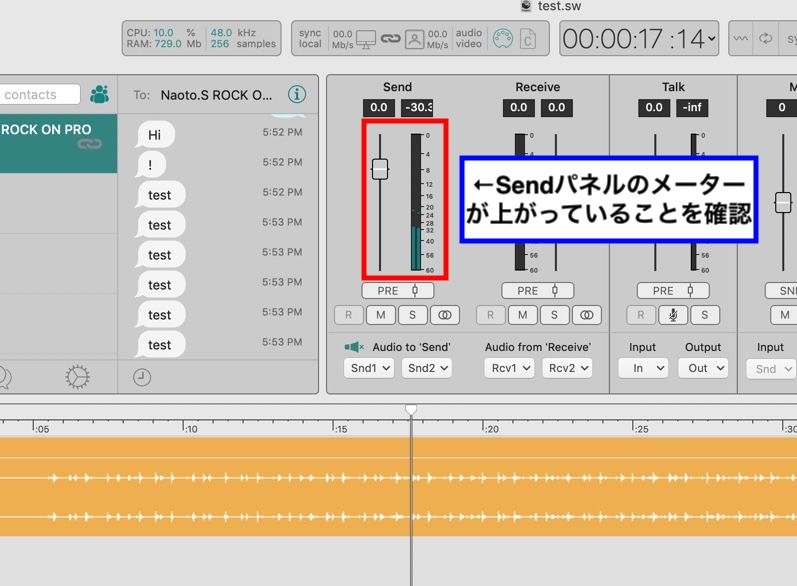Open the contacts group icon
This screenshot has width=797, height=586.
100,94
